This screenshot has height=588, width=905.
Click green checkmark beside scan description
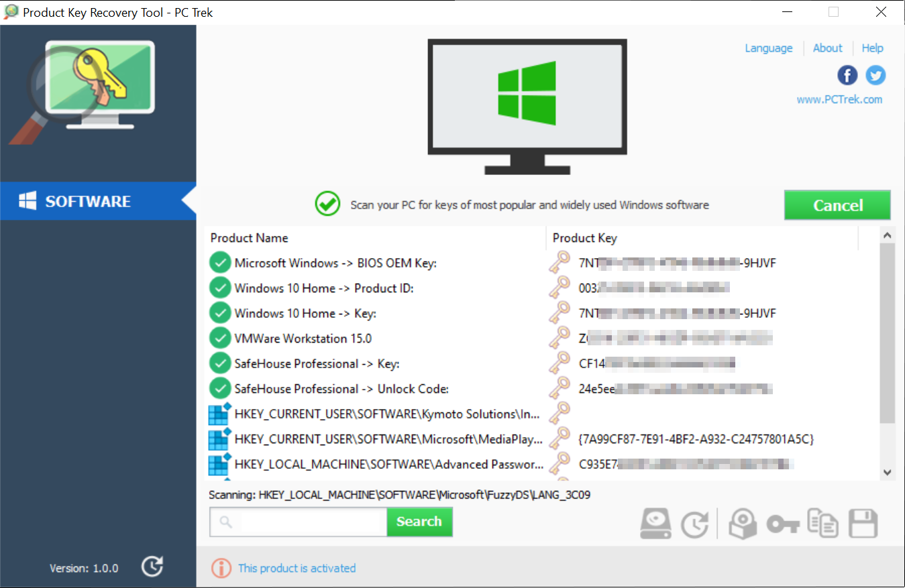[x=327, y=204]
